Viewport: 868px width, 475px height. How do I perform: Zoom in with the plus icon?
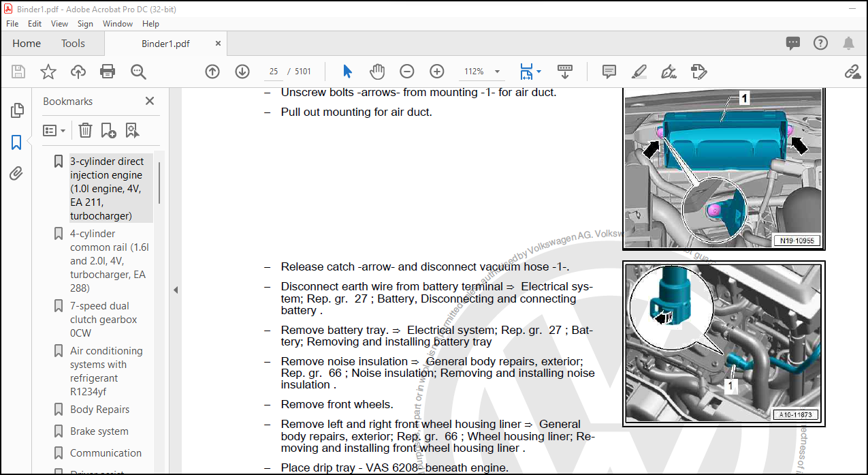437,72
